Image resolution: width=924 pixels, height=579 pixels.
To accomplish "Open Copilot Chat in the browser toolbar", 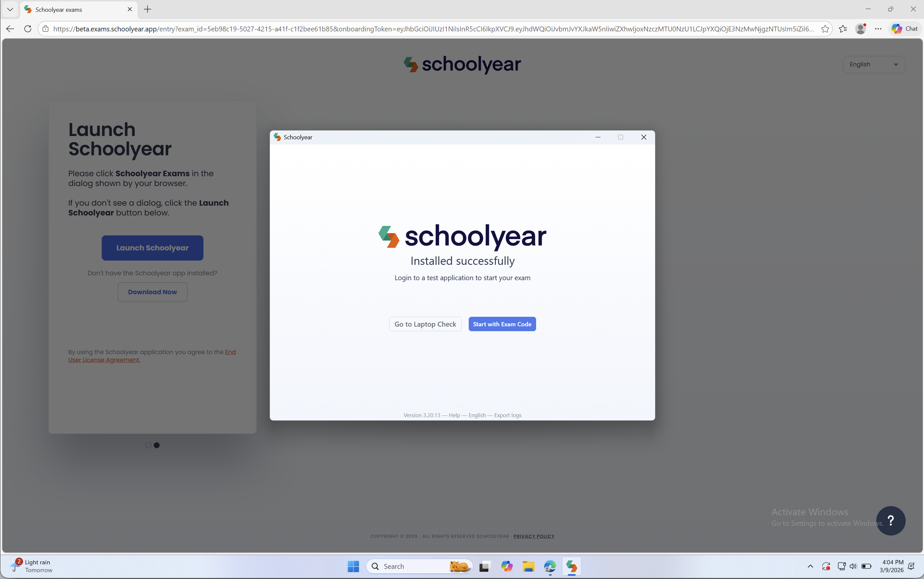I will (x=905, y=29).
